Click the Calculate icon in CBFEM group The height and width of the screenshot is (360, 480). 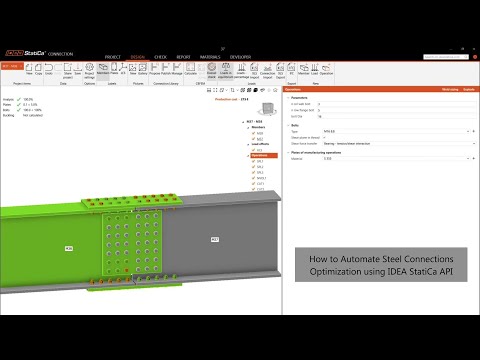[190, 69]
